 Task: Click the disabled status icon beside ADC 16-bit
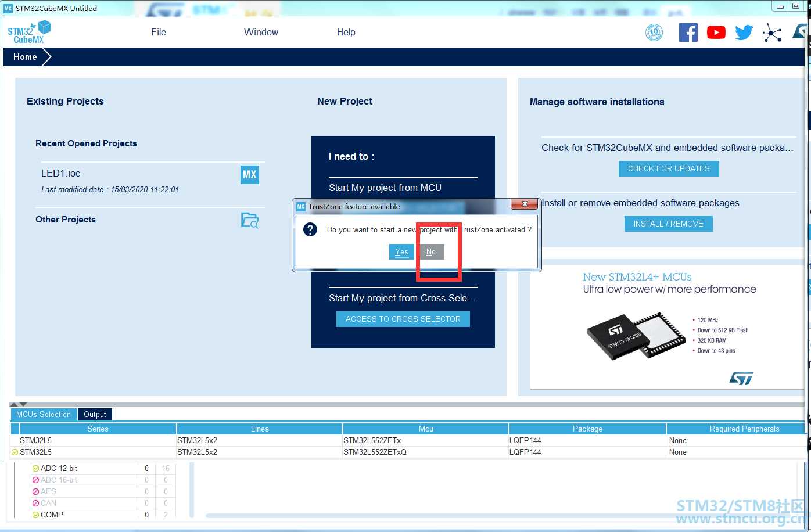coord(35,480)
